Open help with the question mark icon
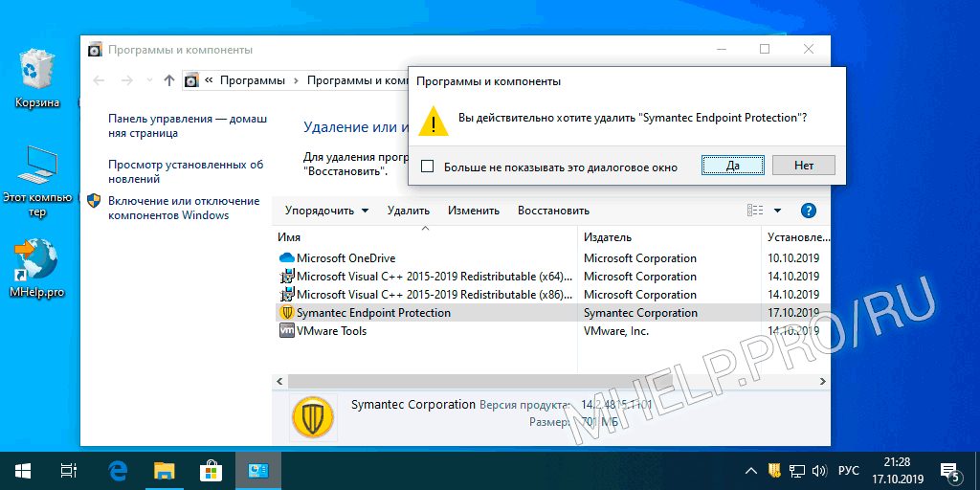 click(x=808, y=211)
